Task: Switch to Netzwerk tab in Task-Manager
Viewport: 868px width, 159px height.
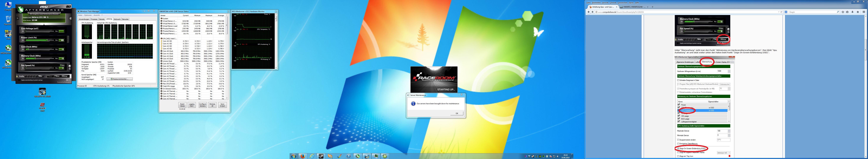Action: (117, 19)
